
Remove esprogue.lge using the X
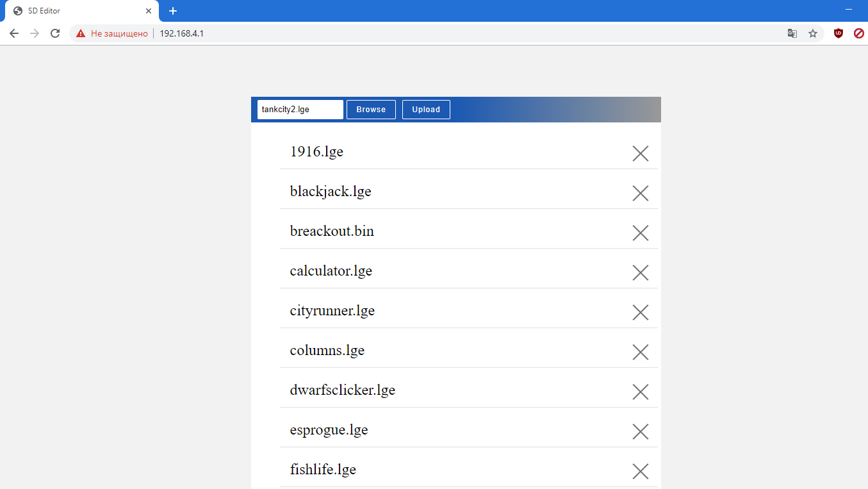641,431
